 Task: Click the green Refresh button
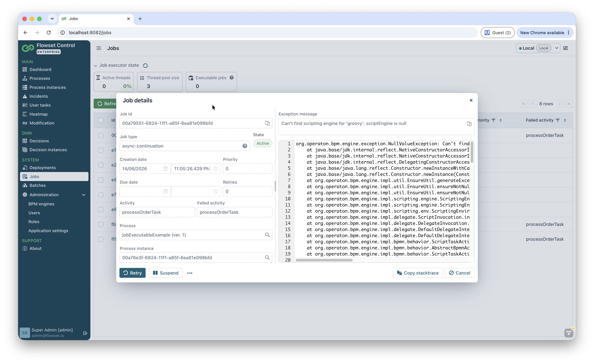coord(105,104)
